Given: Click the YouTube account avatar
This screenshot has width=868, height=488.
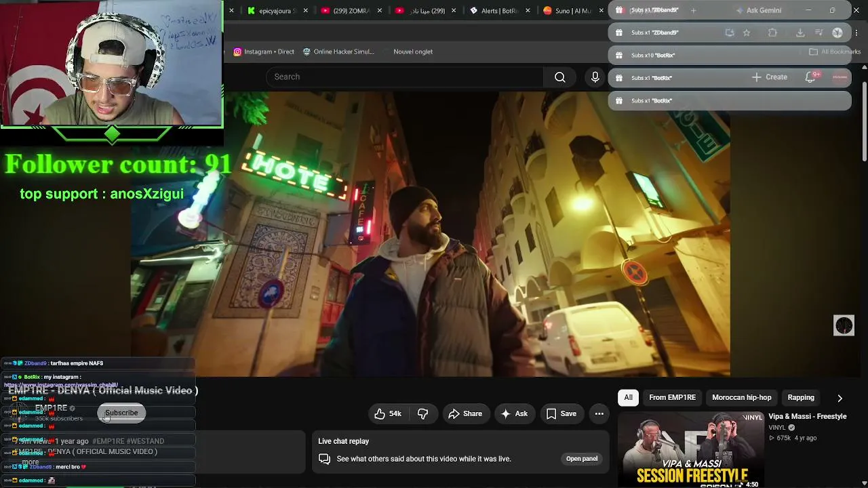Looking at the screenshot, I should coord(840,77).
